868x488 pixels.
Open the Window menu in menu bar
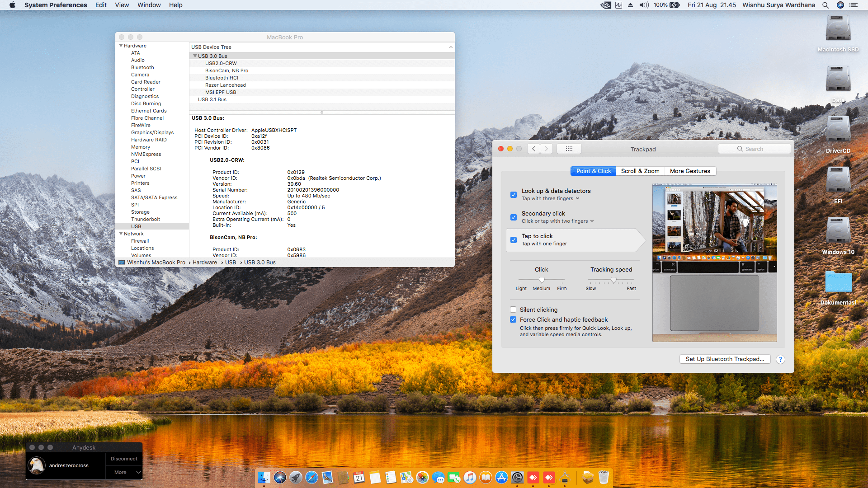[149, 5]
